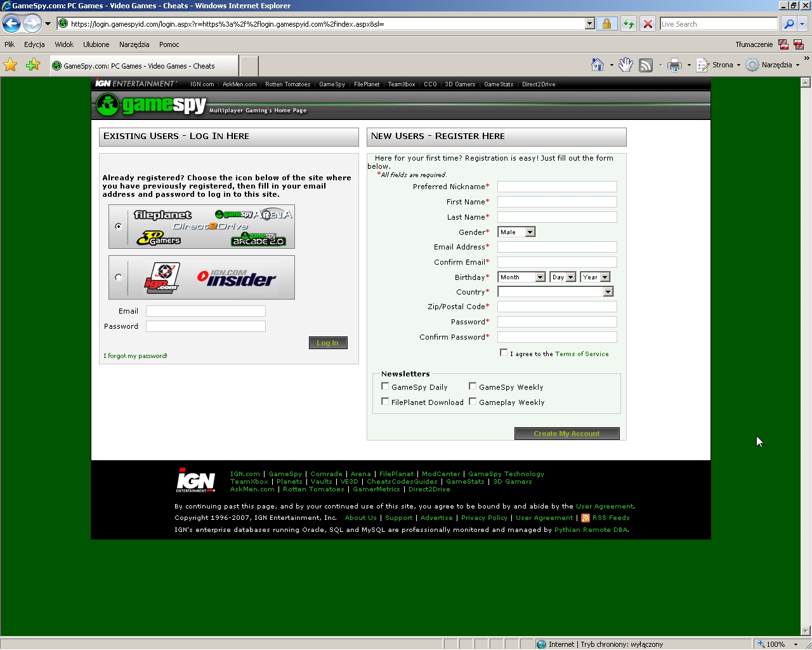Click the browser Forward arrow button
The image size is (812, 650).
(x=32, y=24)
